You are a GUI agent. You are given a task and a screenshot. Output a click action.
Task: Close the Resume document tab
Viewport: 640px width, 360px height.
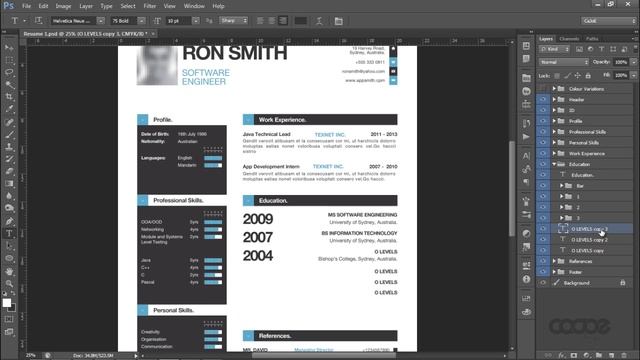tap(153, 34)
